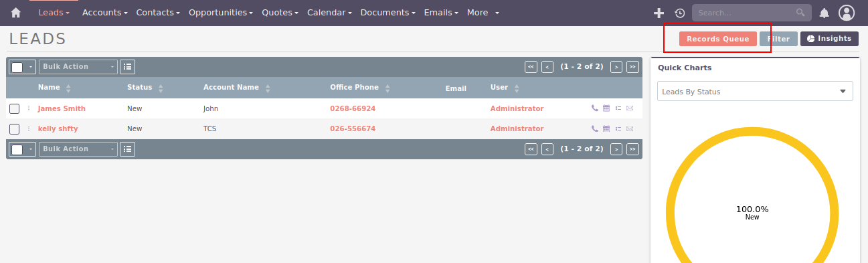Open the James Smith lead record
The height and width of the screenshot is (263, 868).
[x=62, y=108]
